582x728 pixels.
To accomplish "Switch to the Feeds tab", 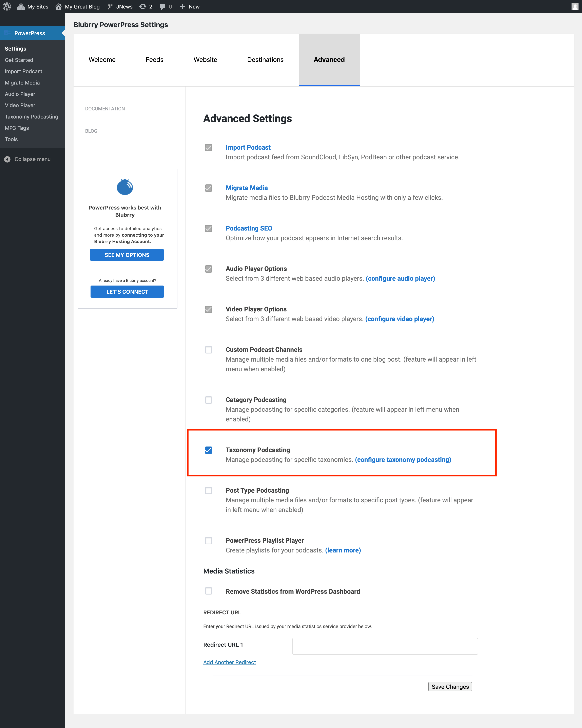I will (x=155, y=60).
